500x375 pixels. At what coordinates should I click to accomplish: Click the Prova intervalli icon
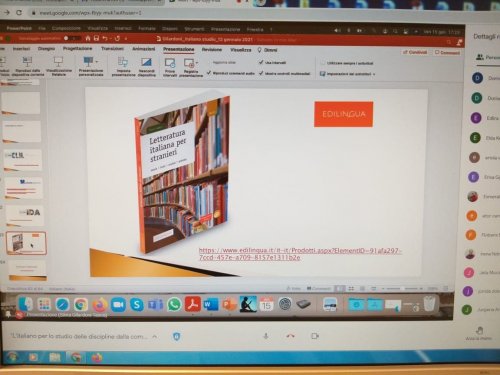[170, 63]
